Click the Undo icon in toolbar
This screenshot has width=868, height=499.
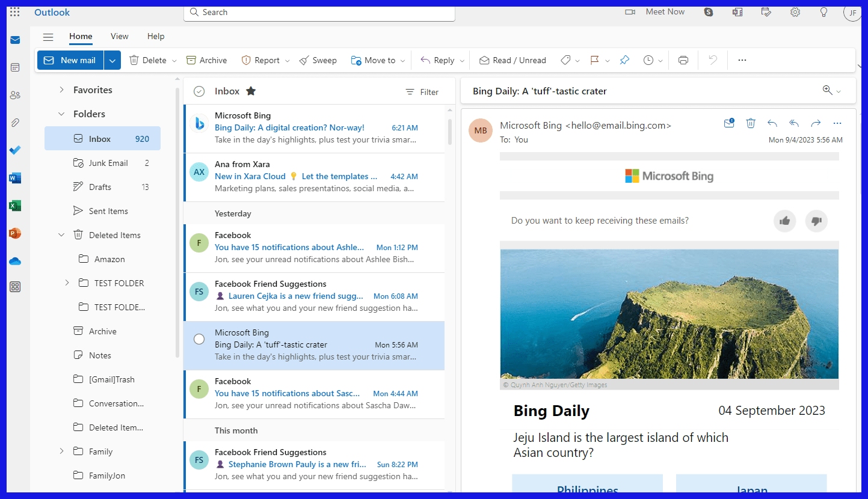coord(713,60)
